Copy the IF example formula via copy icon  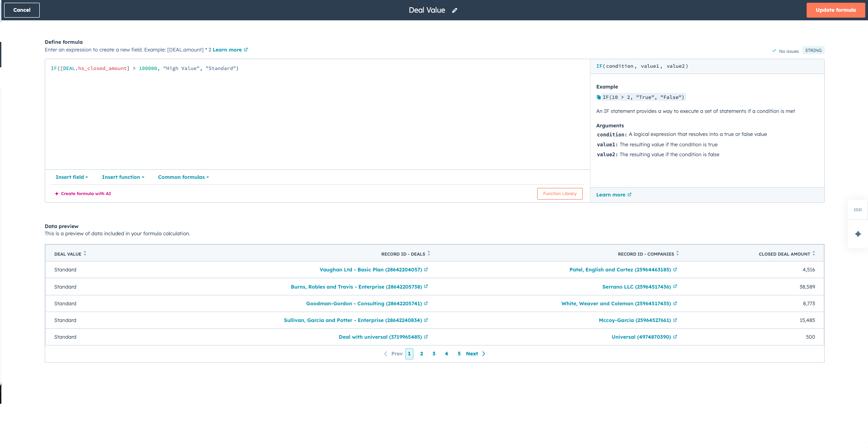(599, 98)
